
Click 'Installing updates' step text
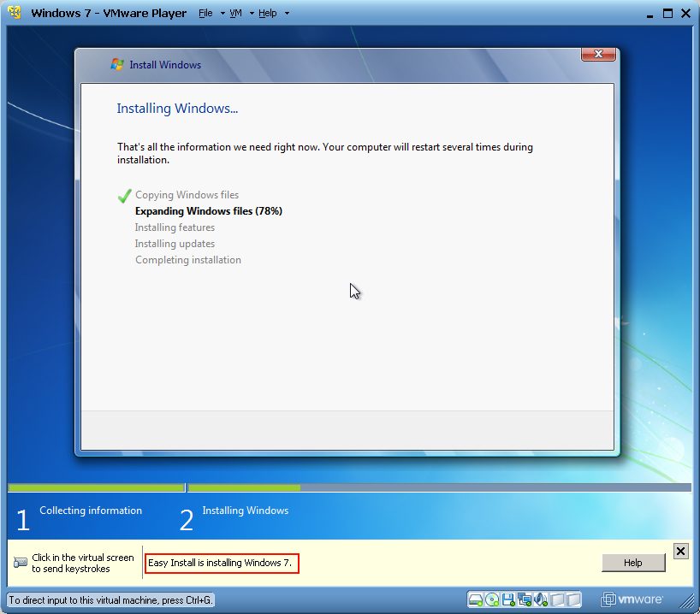(x=175, y=244)
